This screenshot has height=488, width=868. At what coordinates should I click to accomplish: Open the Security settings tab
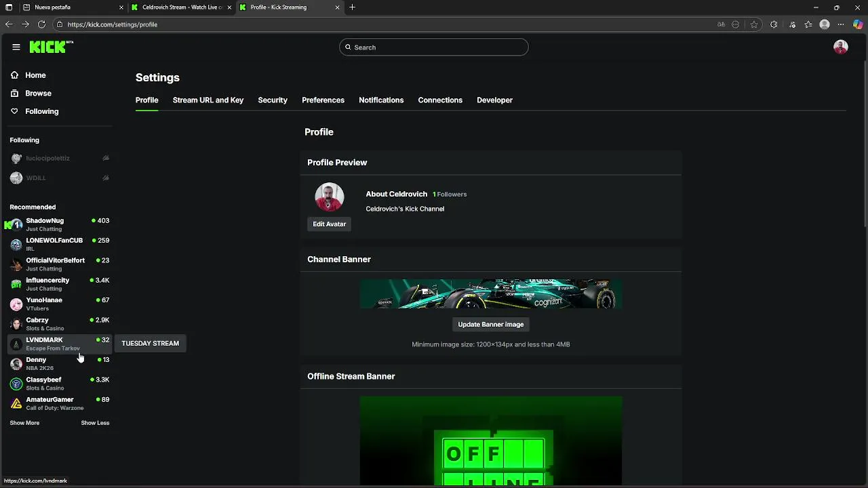tap(273, 100)
